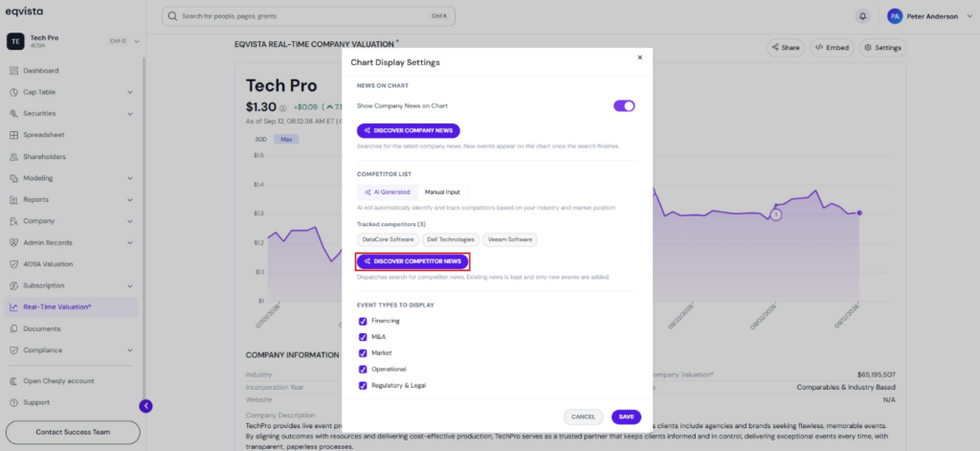The width and height of the screenshot is (980, 451).
Task: Switch to Manual Input competitor tab
Action: [442, 192]
